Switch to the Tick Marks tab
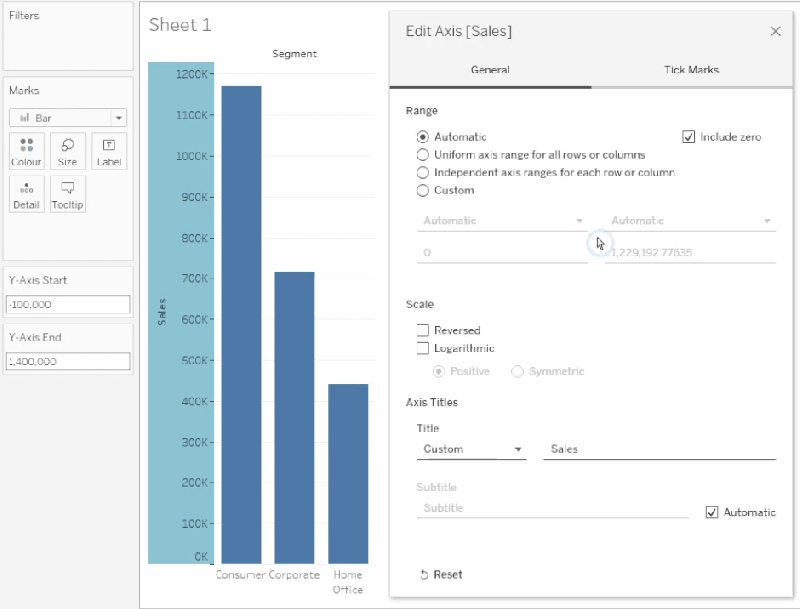The height and width of the screenshot is (609, 800). (689, 70)
